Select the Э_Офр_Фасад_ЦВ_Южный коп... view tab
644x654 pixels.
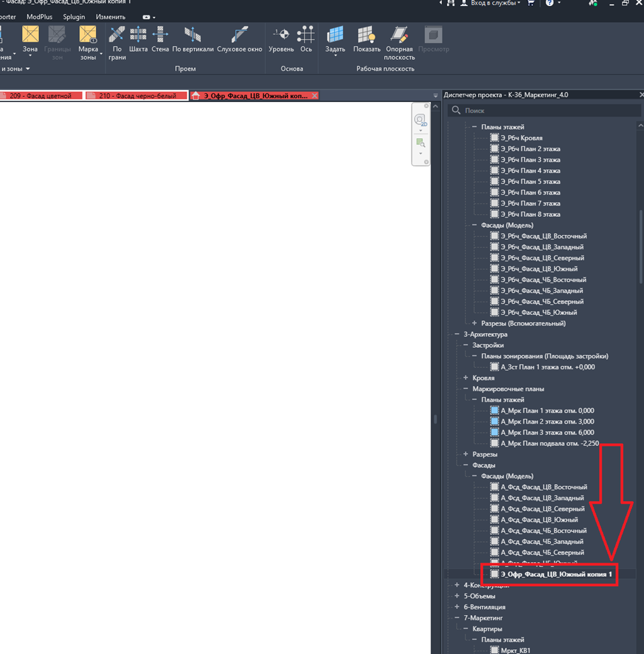point(255,95)
